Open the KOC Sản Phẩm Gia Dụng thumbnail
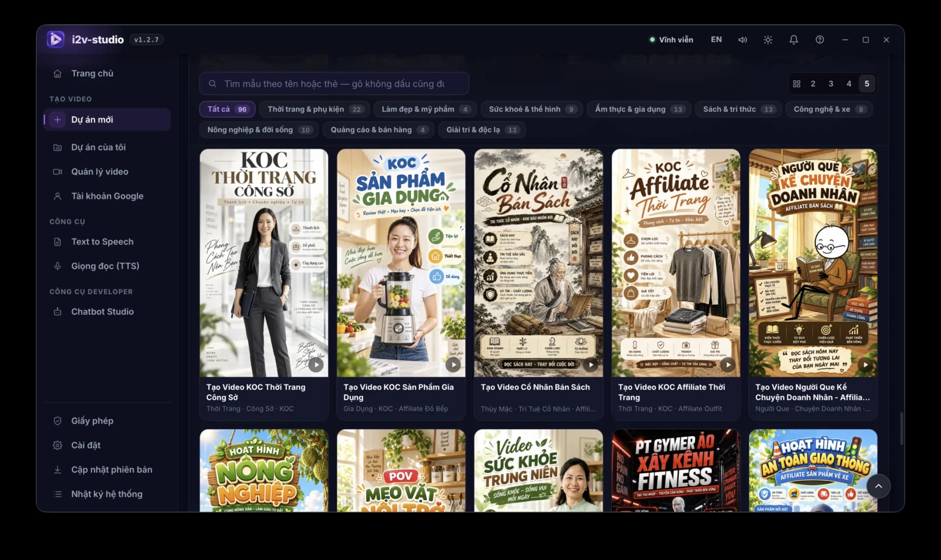941x560 pixels. (401, 263)
